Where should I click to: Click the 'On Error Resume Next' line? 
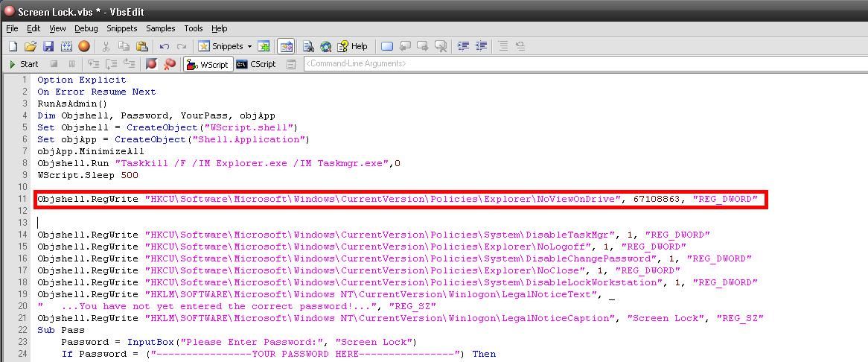click(96, 92)
